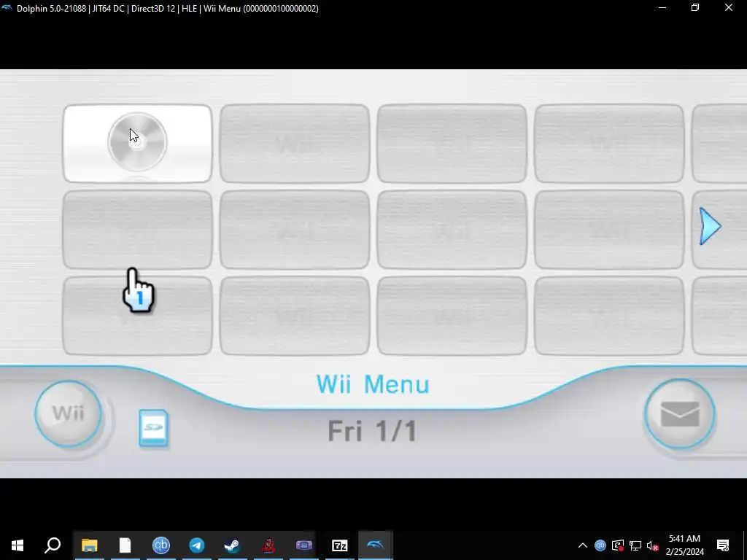Screen dimensions: 747x560
Task: Restore down the Dolphin window
Action: coord(695,7)
